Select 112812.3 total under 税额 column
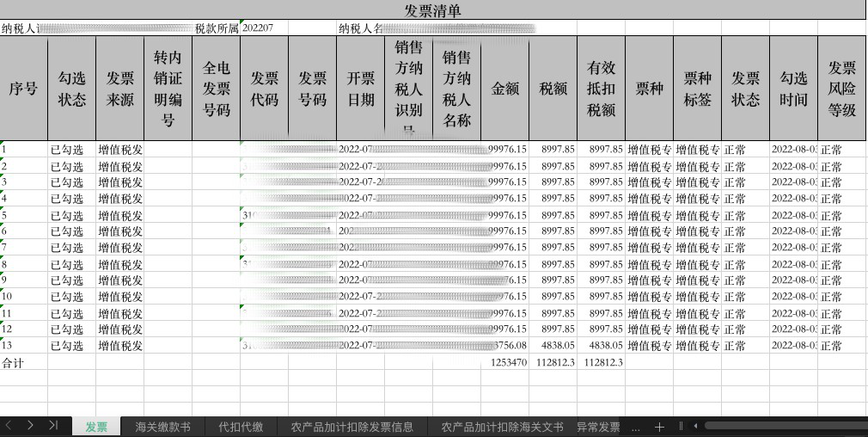The image size is (868, 437). coord(553,363)
